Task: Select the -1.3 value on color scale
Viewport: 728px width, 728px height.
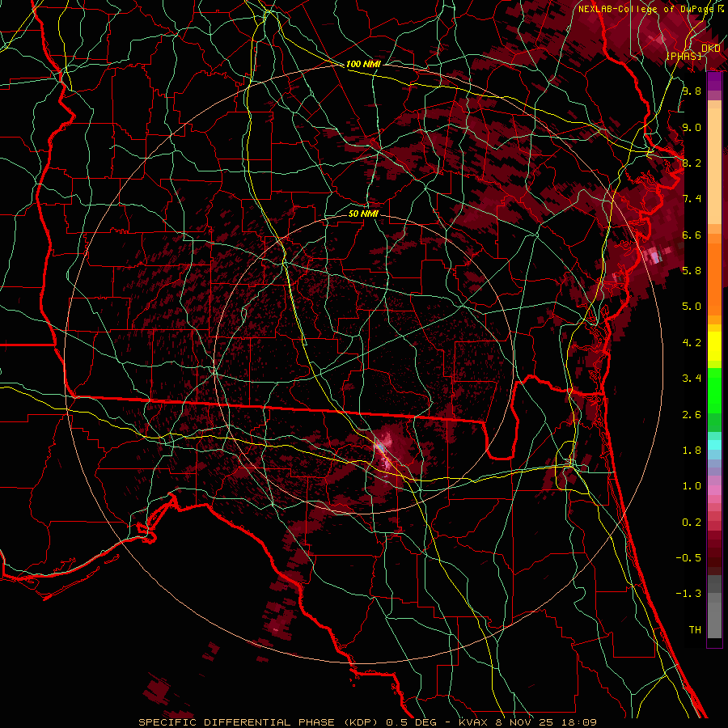Action: tap(688, 594)
